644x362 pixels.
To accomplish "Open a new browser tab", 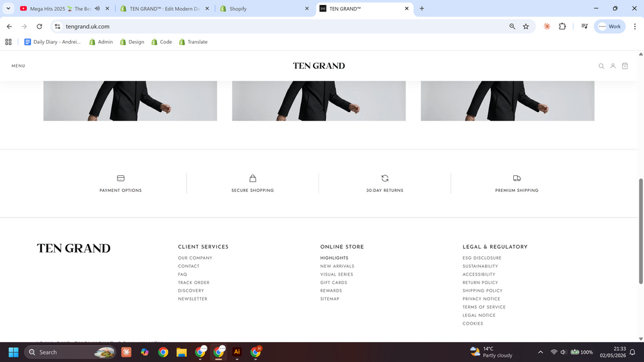I will pyautogui.click(x=421, y=8).
